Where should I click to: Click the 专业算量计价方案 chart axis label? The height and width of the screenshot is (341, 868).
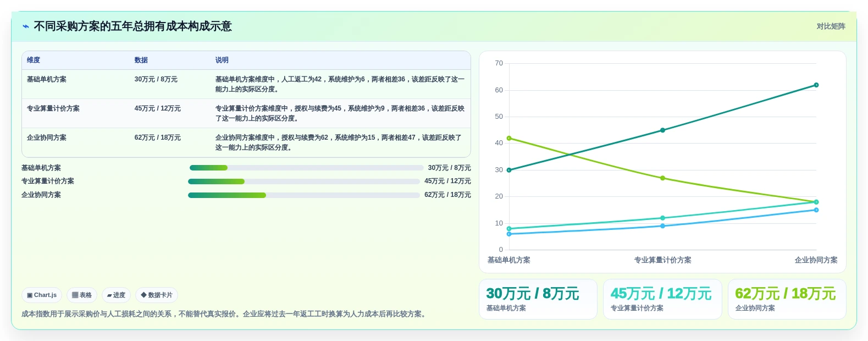pyautogui.click(x=662, y=260)
